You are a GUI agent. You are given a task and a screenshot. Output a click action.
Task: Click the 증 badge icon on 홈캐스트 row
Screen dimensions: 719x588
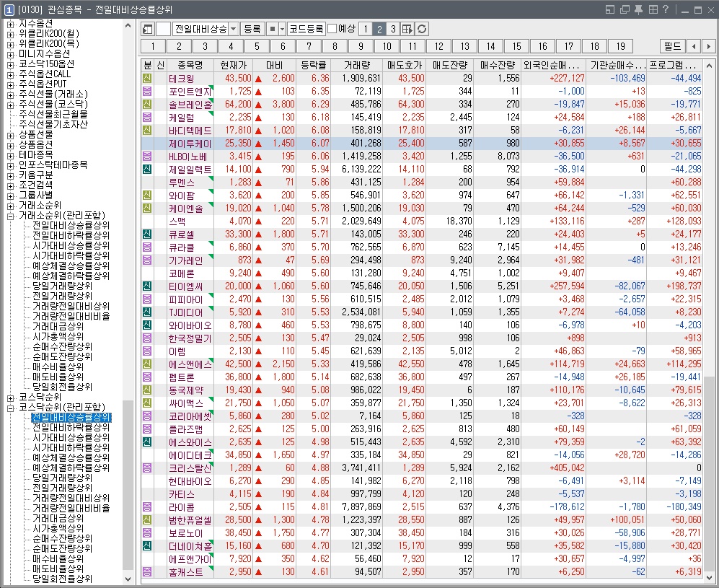click(x=146, y=571)
